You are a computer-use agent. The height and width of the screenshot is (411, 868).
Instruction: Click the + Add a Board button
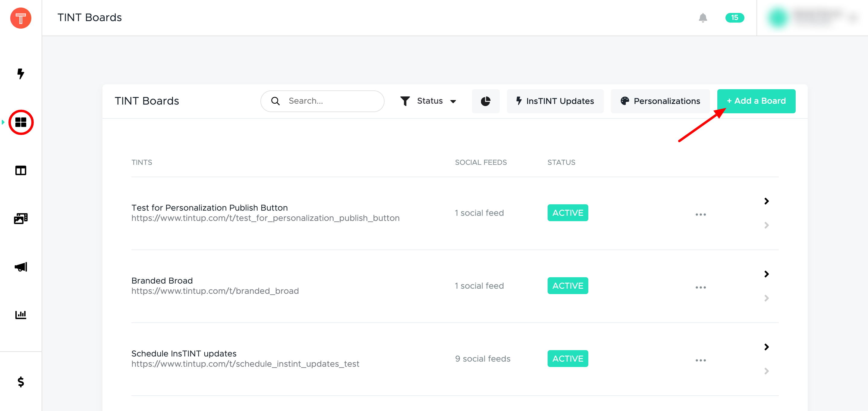(756, 101)
